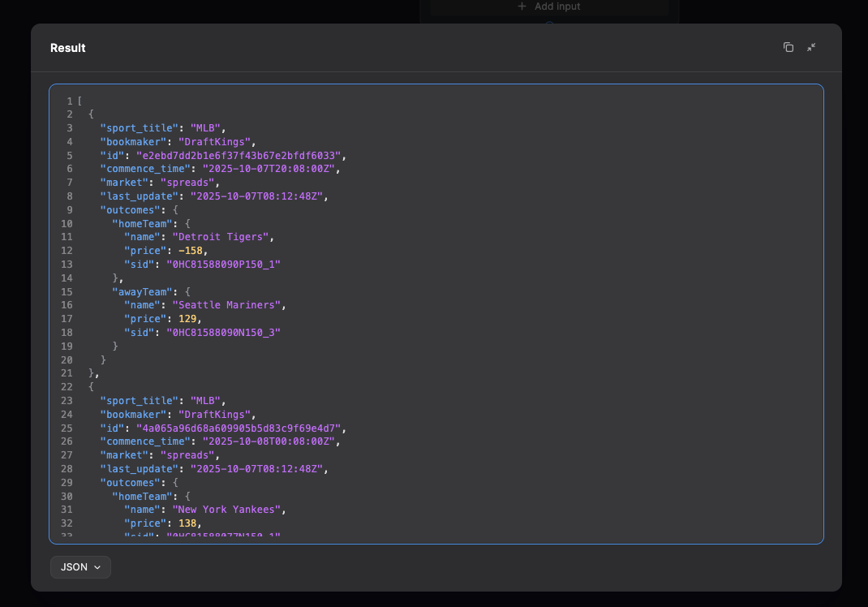868x607 pixels.
Task: Click commence_time value 2025-10-07T20:08:00Z
Action: 269,169
